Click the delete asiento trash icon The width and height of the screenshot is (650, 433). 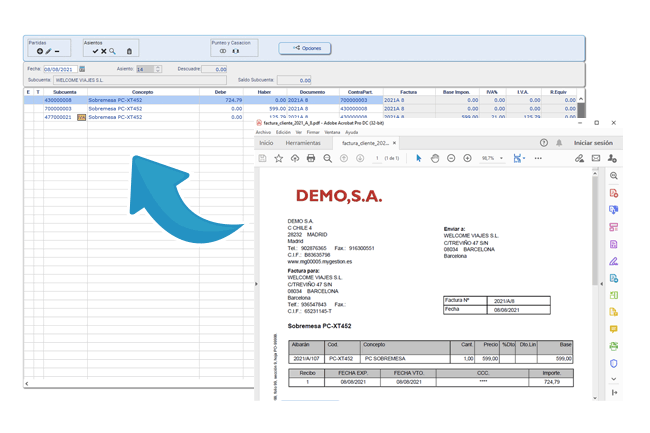tap(129, 51)
